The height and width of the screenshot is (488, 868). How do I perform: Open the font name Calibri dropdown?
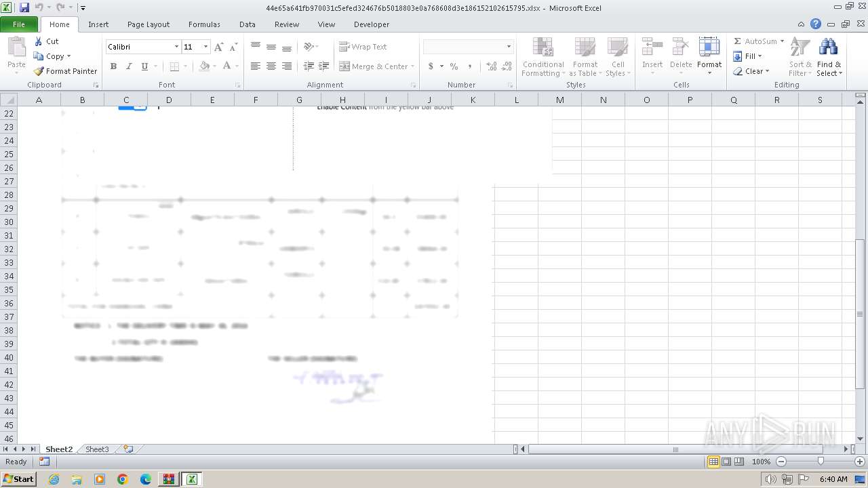pyautogui.click(x=176, y=47)
